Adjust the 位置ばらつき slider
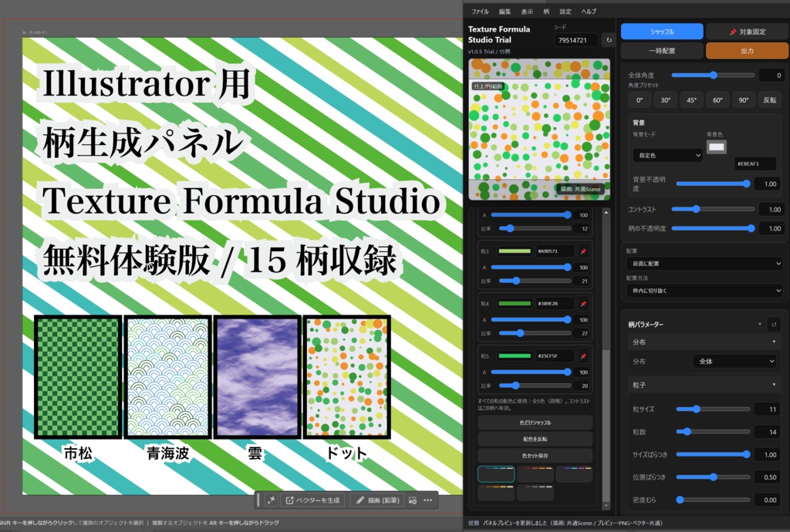The height and width of the screenshot is (532, 790). click(714, 477)
